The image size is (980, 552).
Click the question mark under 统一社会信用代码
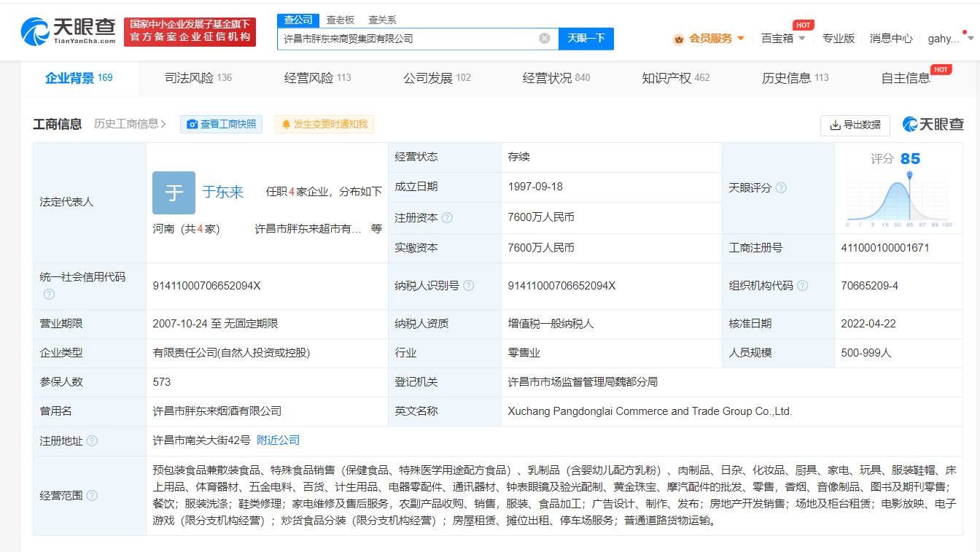tap(49, 295)
